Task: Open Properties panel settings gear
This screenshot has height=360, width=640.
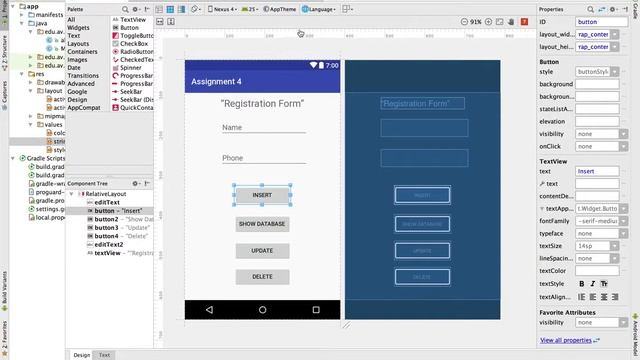Action: (x=613, y=9)
